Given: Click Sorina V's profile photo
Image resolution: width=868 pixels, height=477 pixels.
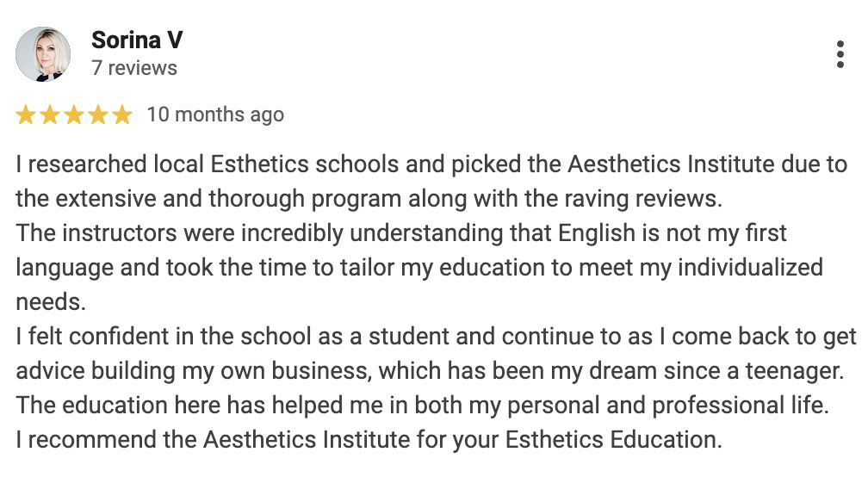Looking at the screenshot, I should point(43,54).
